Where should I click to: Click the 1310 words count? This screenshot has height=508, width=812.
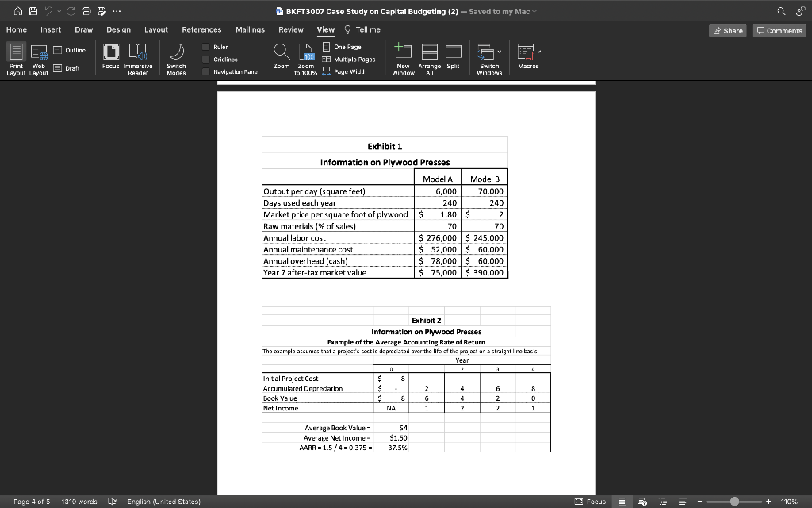pos(79,502)
